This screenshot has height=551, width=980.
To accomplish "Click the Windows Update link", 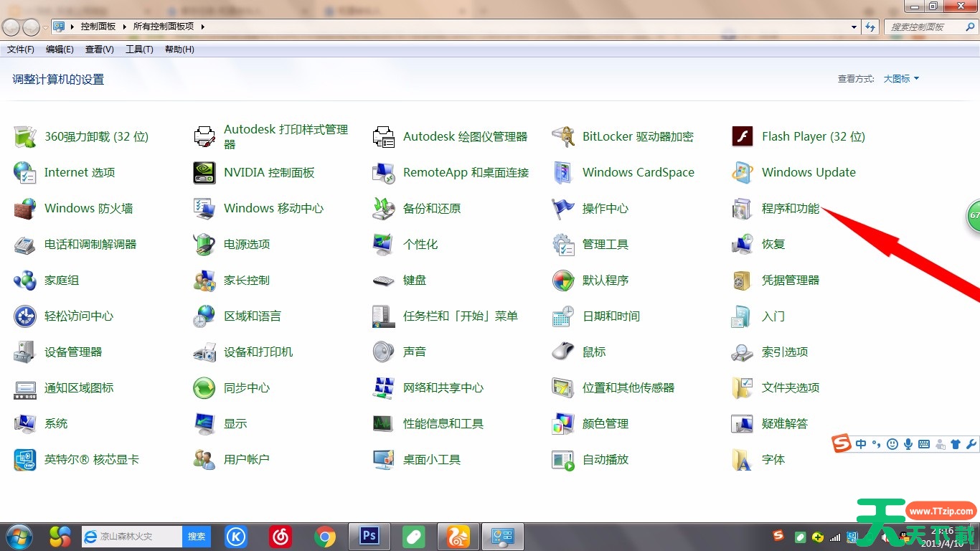I will click(809, 173).
